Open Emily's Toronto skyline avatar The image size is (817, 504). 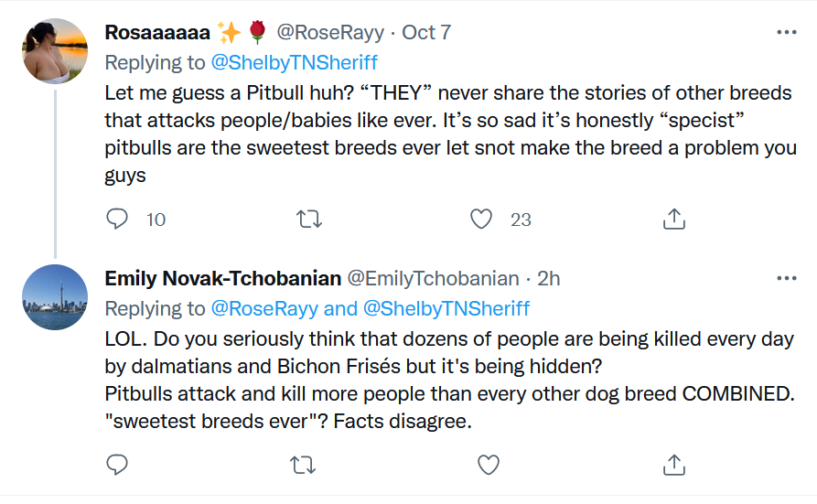click(x=55, y=297)
